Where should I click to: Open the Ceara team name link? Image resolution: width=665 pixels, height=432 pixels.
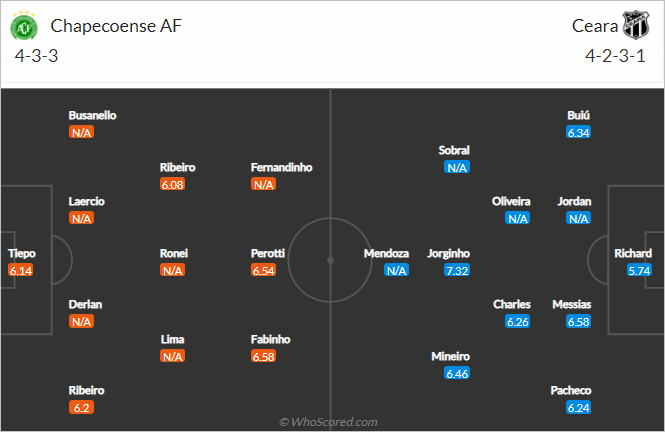coord(595,26)
